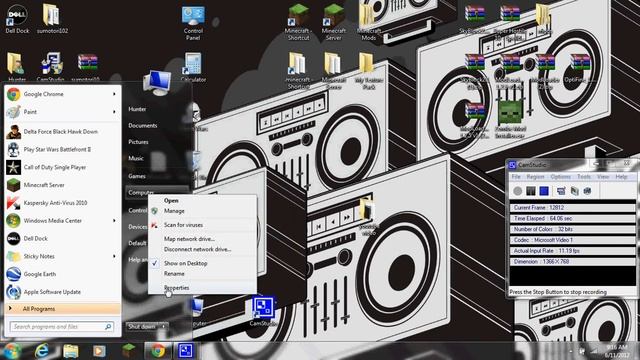This screenshot has width=640, height=360.
Task: Launch Google Earth from Start menu
Action: 62,274
